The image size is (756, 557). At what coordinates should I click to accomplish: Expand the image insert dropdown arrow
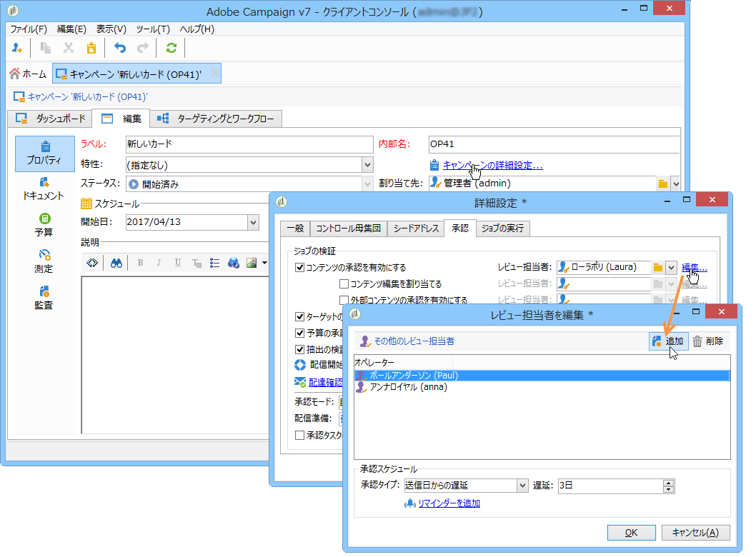[x=264, y=263]
